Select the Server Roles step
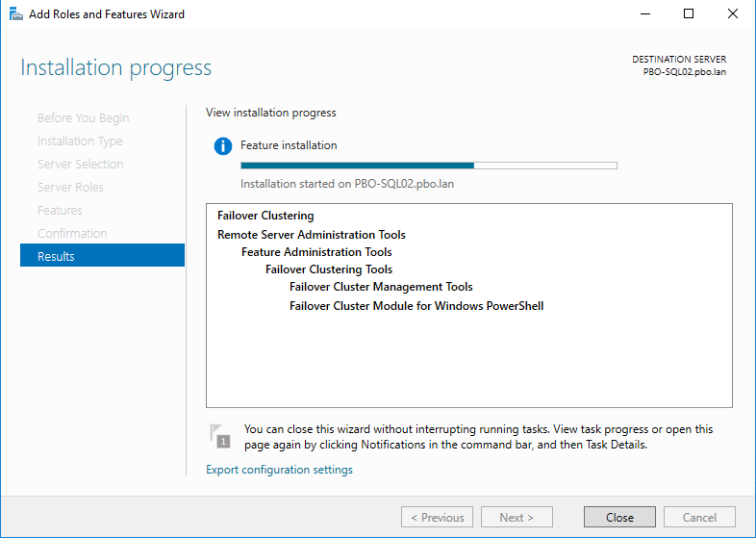Image resolution: width=756 pixels, height=538 pixels. pos(70,188)
